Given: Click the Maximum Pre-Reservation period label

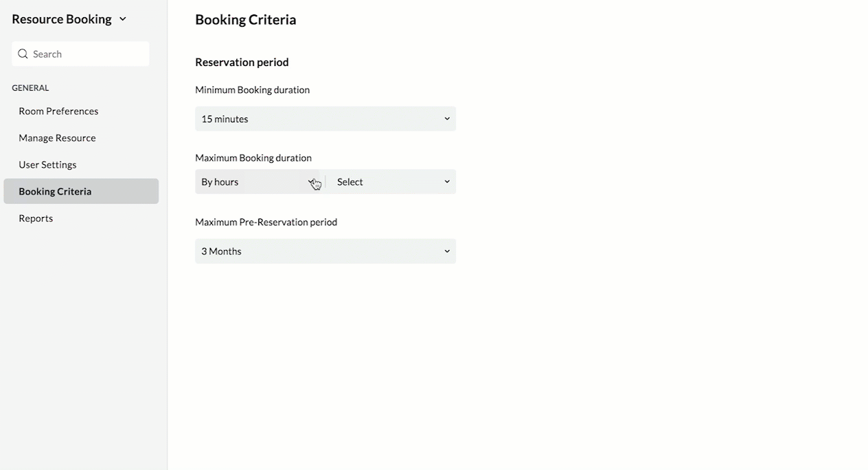Looking at the screenshot, I should click(x=266, y=223).
